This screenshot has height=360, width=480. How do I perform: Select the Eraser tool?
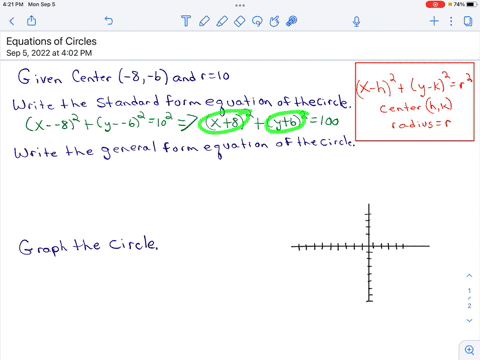tap(240, 21)
